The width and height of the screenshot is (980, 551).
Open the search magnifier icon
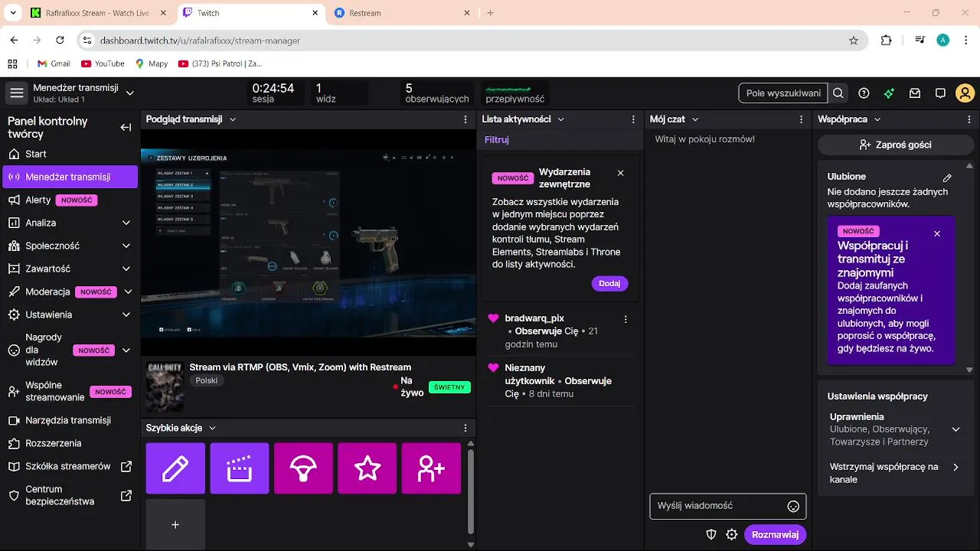coord(838,93)
